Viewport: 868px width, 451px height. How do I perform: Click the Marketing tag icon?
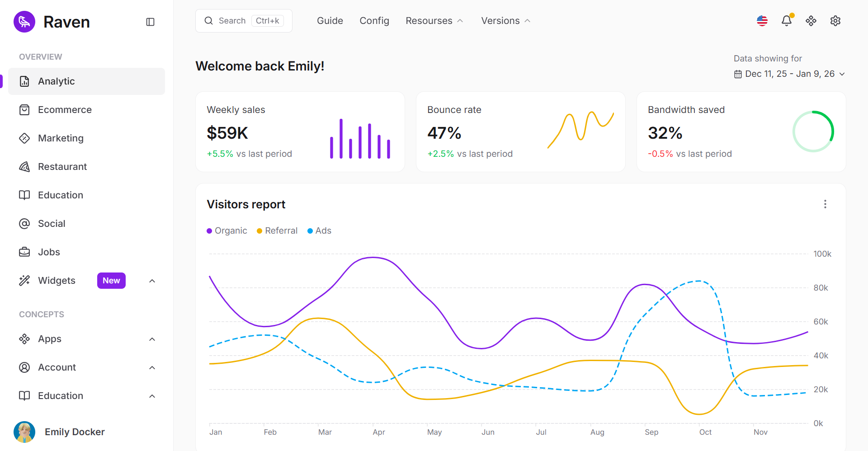[24, 138]
